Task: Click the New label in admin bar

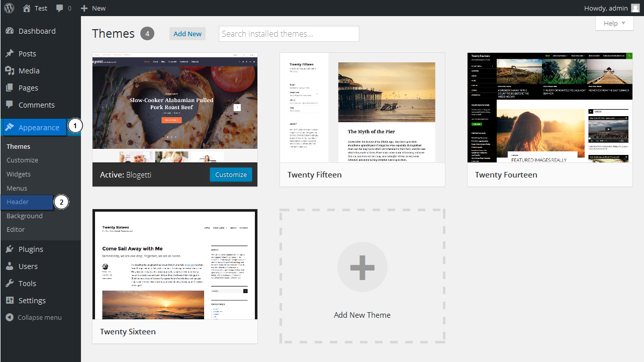Action: [x=99, y=8]
